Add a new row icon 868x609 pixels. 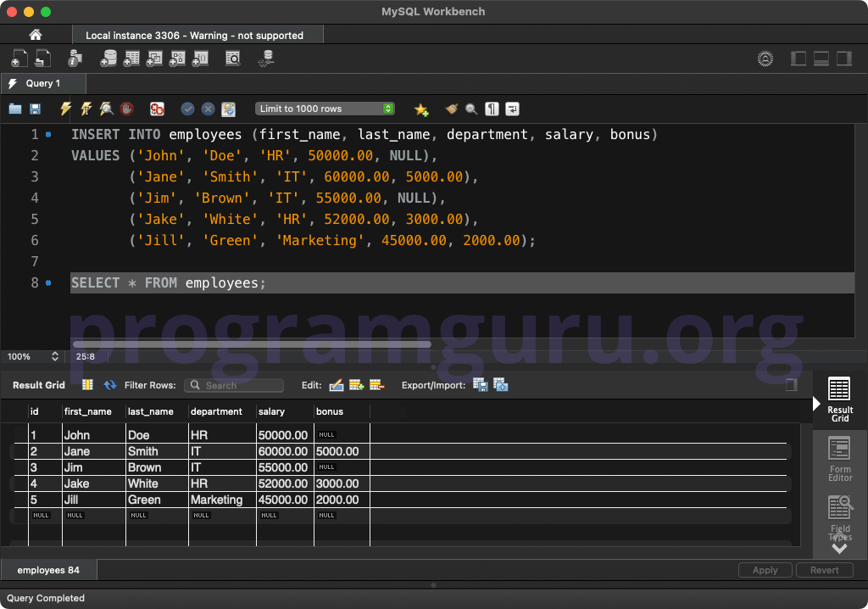(357, 384)
